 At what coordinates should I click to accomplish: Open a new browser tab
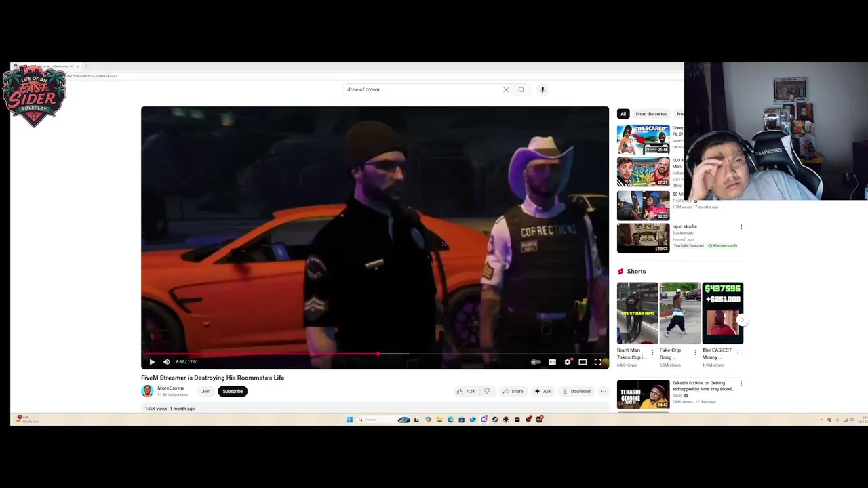coord(86,66)
